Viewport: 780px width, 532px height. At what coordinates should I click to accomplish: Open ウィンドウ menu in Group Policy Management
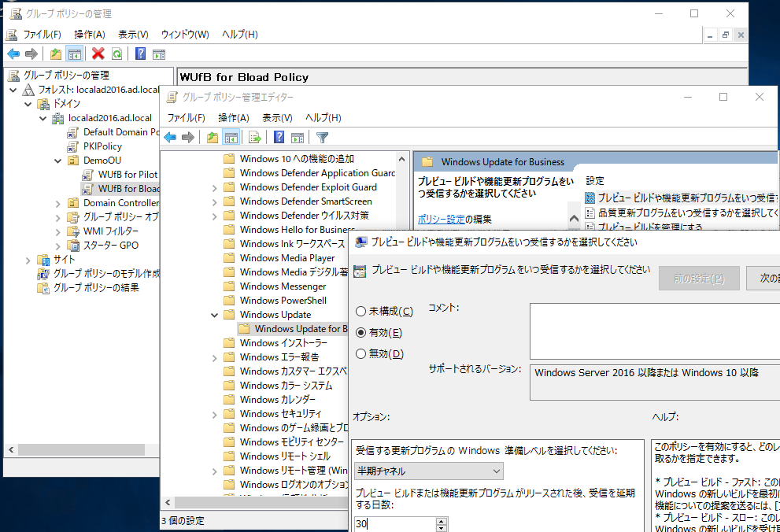pyautogui.click(x=184, y=35)
